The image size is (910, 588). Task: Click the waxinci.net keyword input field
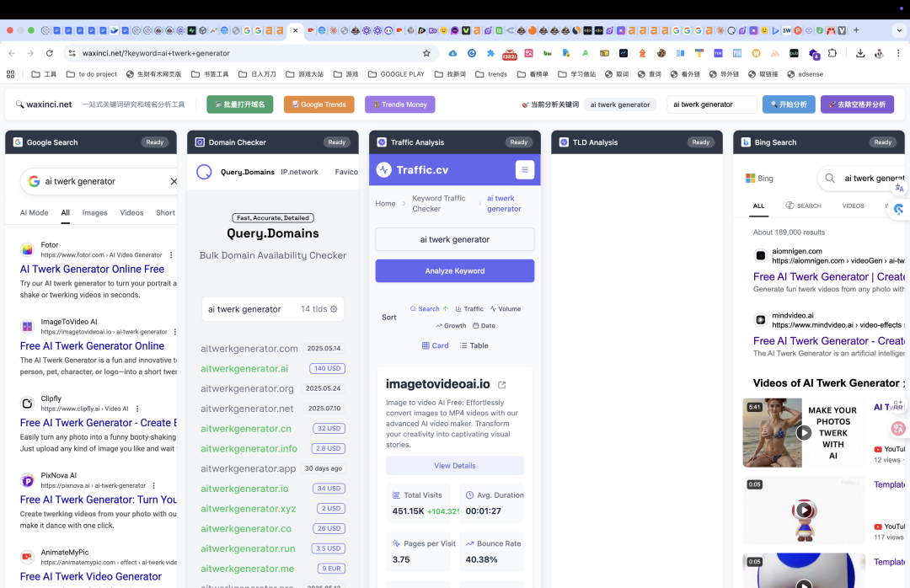(712, 104)
